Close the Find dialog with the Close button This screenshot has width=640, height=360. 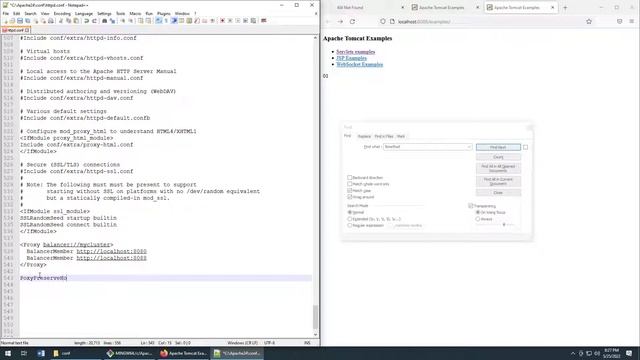click(x=498, y=193)
